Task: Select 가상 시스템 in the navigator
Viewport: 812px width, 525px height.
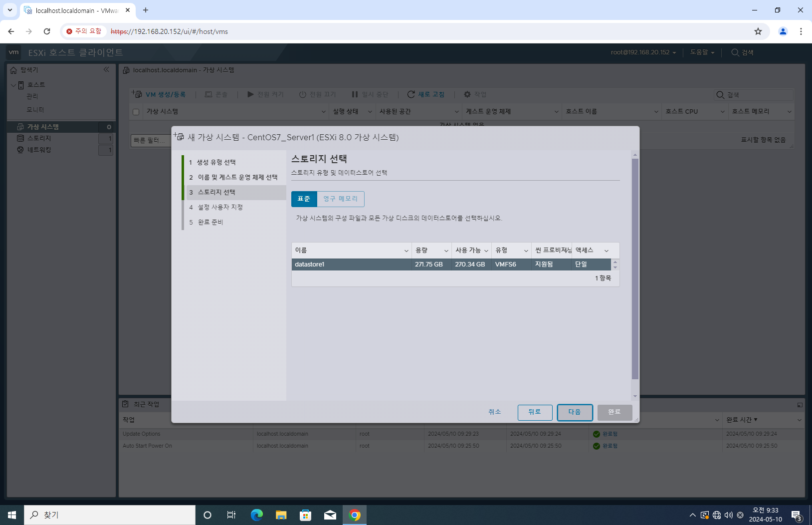Action: [x=61, y=127]
